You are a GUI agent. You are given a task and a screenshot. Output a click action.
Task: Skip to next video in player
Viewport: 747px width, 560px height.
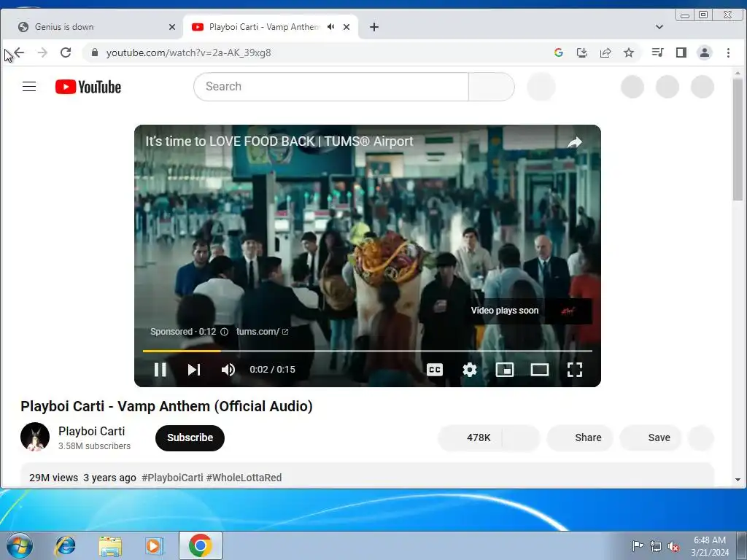(193, 370)
